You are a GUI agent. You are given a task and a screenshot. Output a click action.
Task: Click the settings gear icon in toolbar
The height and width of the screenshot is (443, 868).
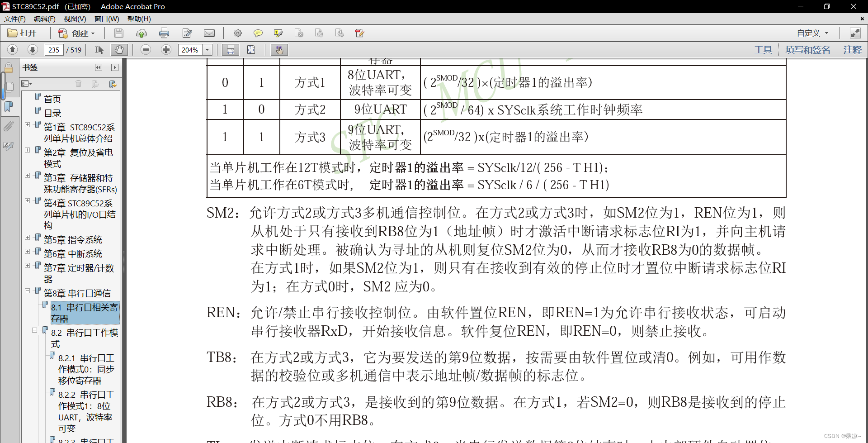click(237, 33)
